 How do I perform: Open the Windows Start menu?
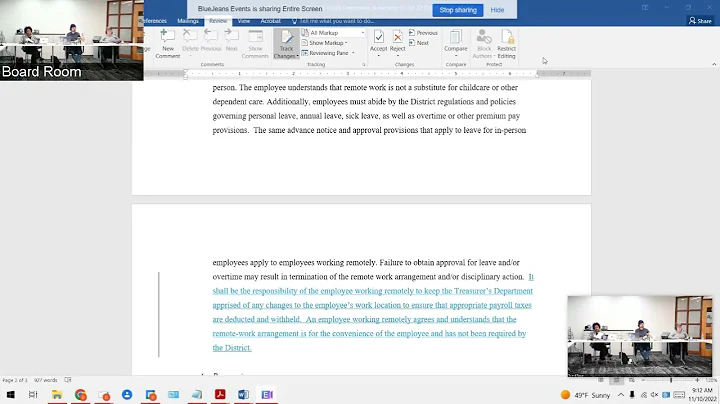(10, 394)
